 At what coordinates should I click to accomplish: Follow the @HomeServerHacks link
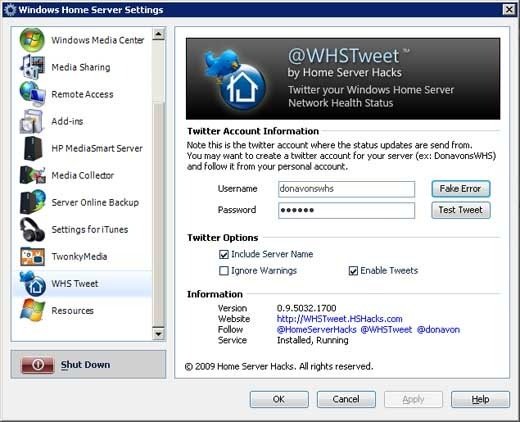click(316, 330)
